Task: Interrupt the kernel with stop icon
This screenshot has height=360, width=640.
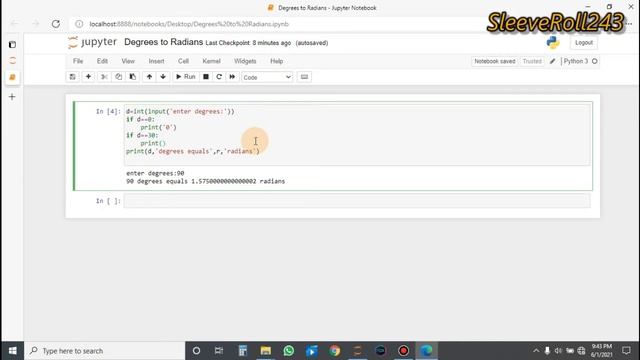Action: pyautogui.click(x=206, y=77)
